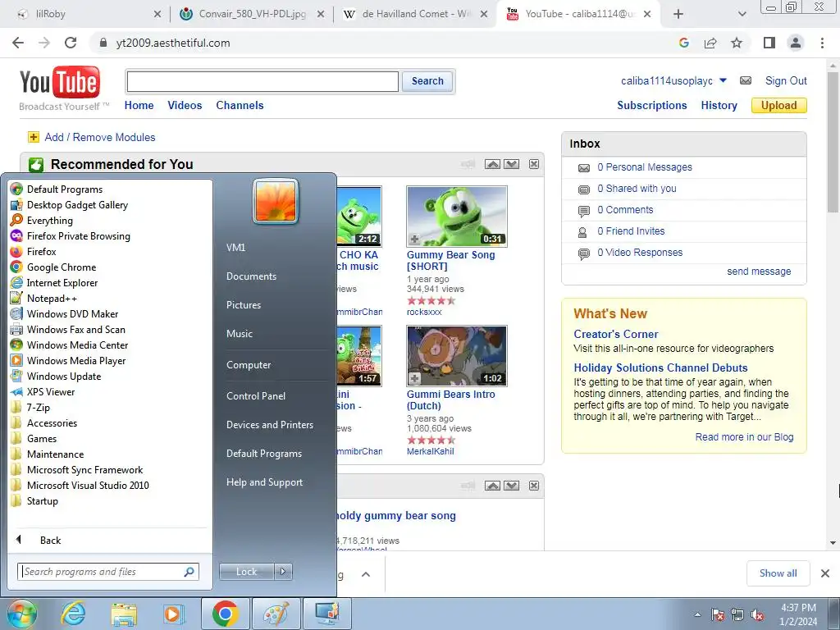Focus the YouTube search text box
The width and height of the screenshot is (840, 630).
point(262,81)
